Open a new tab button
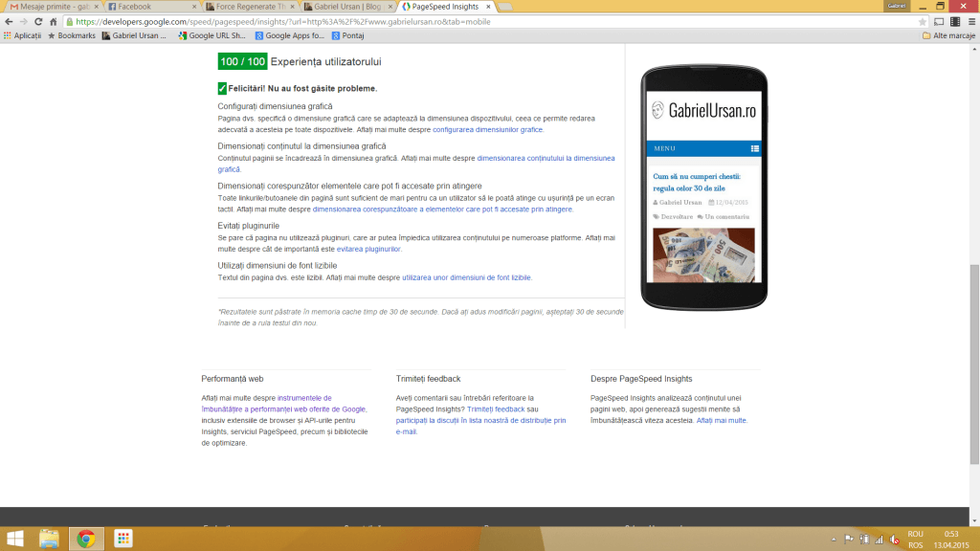Viewport: 980px width, 551px height. (505, 7)
